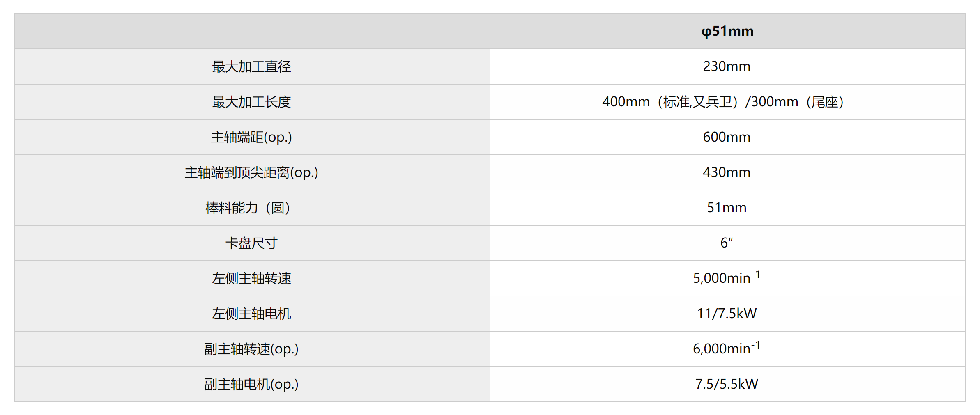Click the 11/7.5kW motor value

coord(727,314)
